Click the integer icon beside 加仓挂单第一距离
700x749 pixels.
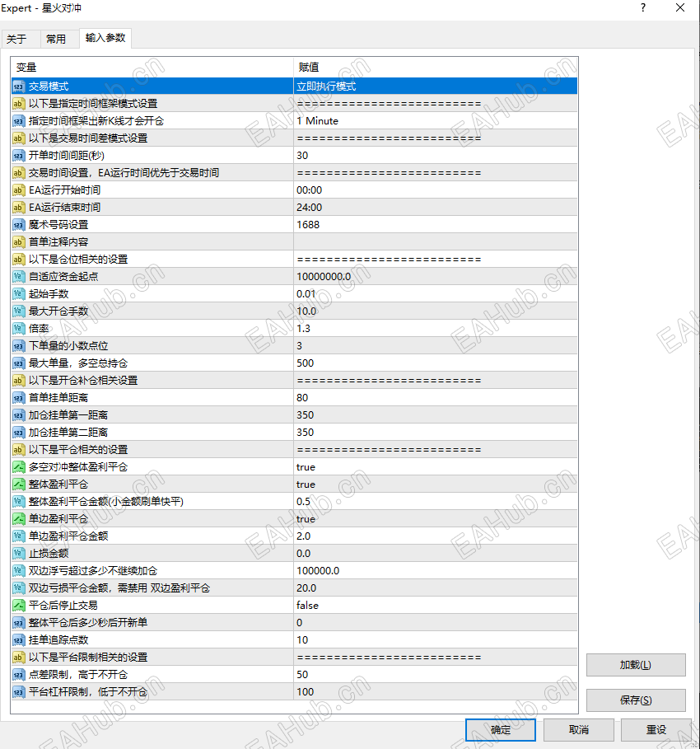tap(18, 415)
